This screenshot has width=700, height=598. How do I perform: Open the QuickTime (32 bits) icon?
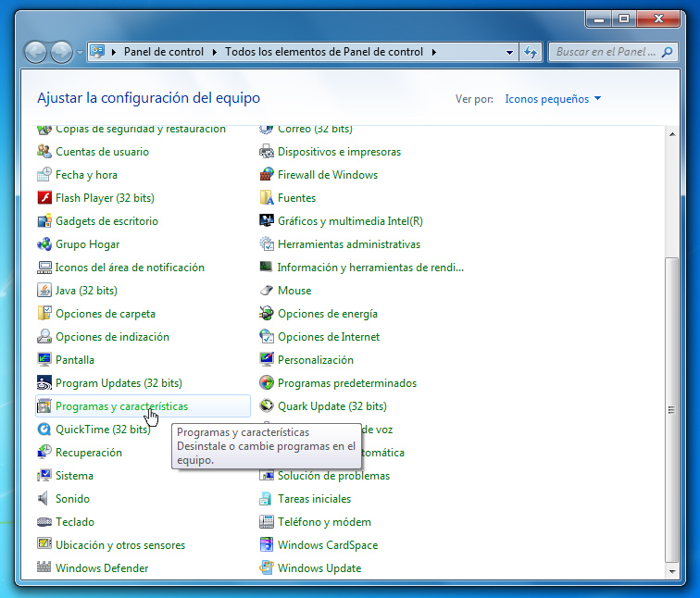coord(44,430)
